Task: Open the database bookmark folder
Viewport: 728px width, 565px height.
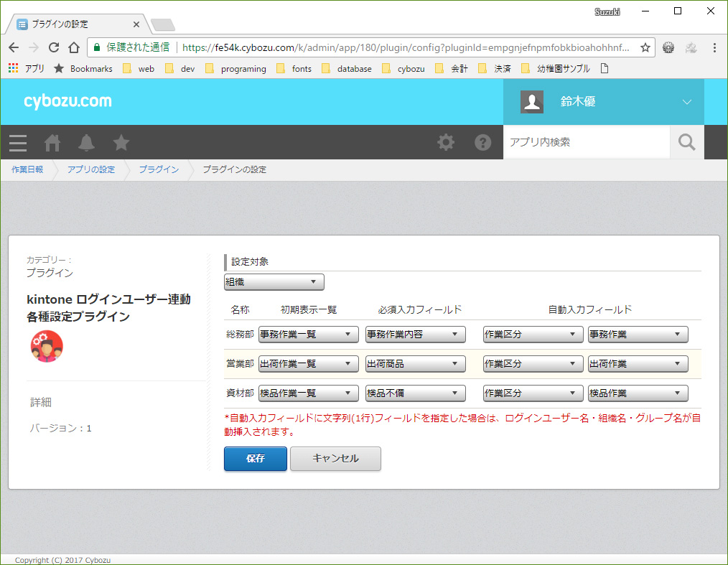Action: (x=346, y=69)
